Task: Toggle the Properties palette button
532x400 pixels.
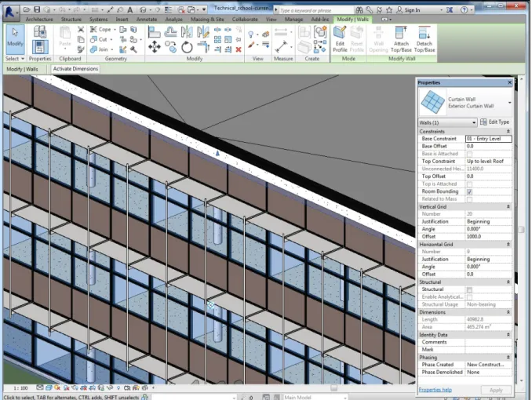Action: [40, 47]
